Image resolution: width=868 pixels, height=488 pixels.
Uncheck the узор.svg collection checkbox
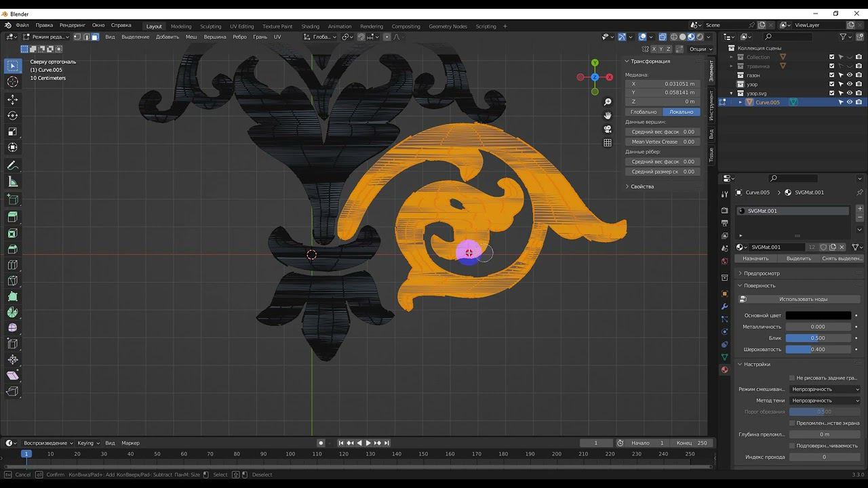point(832,93)
